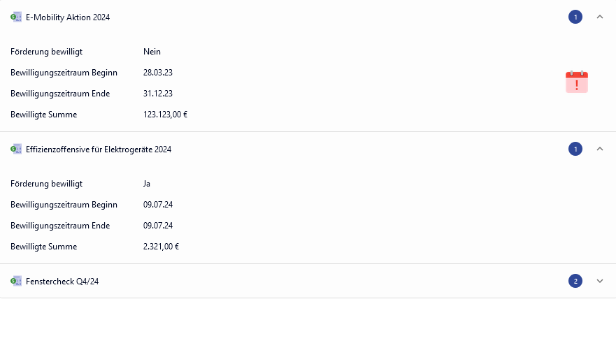
Task: Collapse the E-Mobility Aktion 2024 section
Action: coord(599,17)
